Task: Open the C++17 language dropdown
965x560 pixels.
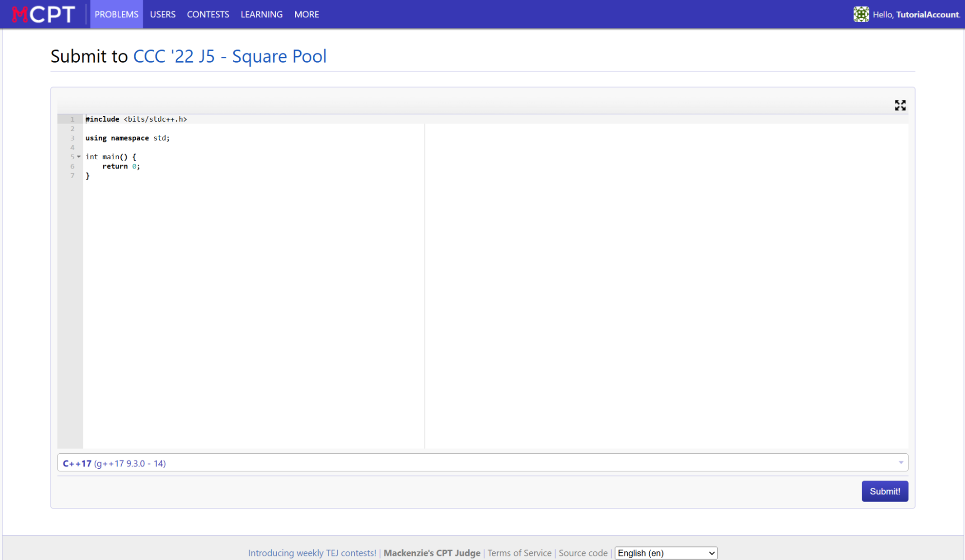Action: point(483,462)
